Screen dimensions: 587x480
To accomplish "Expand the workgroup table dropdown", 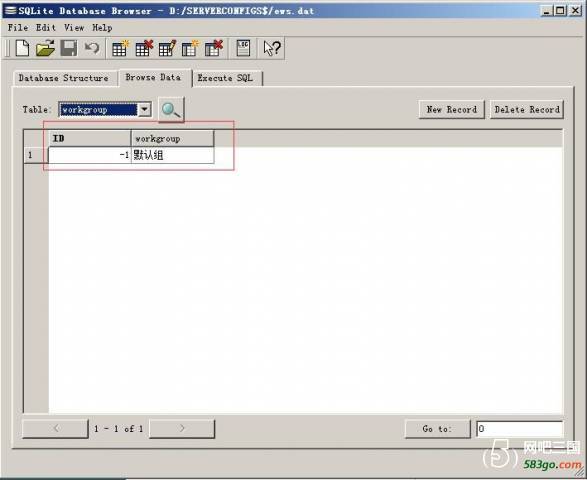I will (x=145, y=110).
